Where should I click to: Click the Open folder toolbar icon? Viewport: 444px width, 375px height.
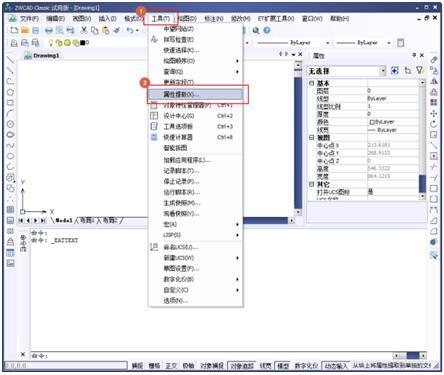25,30
